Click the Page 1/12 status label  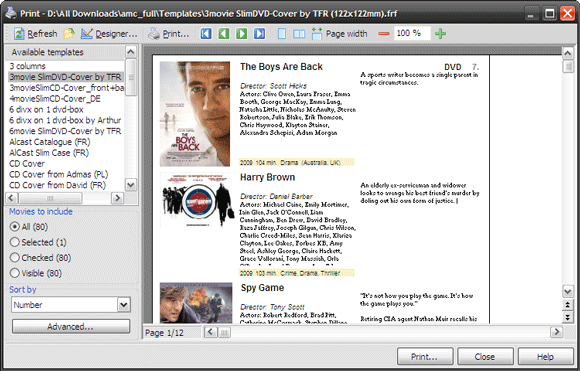coord(164,333)
